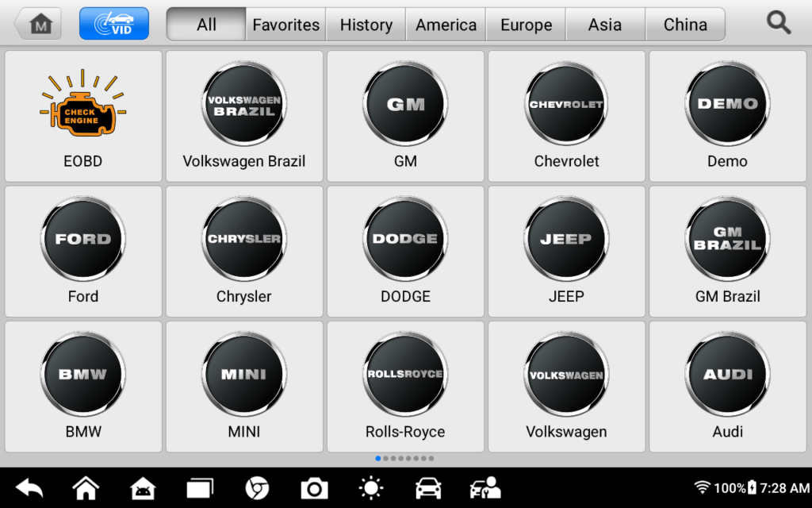
Task: Select the BMW brand badge
Action: [x=82, y=375]
